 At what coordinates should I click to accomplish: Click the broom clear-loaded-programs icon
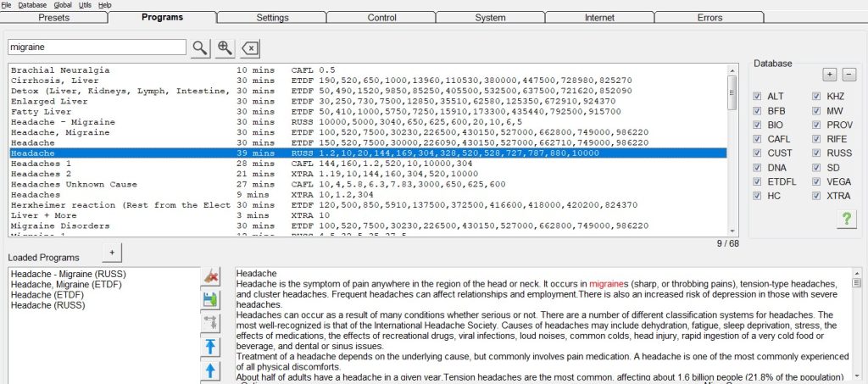tap(211, 275)
